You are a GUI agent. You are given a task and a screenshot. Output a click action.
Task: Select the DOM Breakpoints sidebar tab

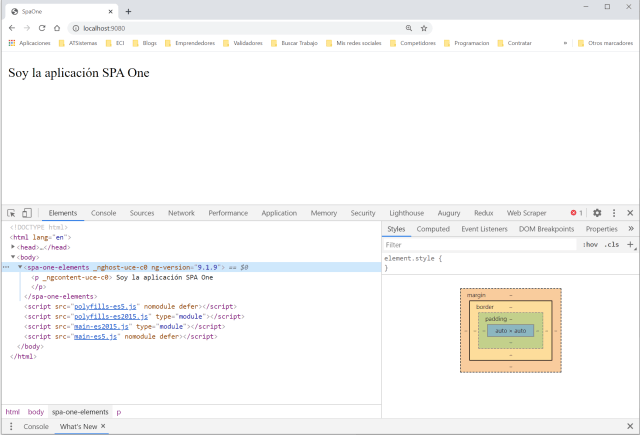pyautogui.click(x=546, y=229)
